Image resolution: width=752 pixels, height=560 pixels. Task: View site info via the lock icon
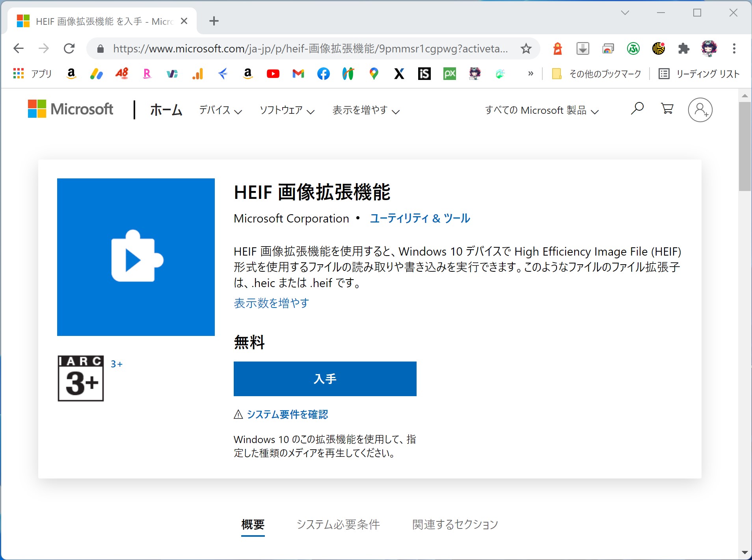click(101, 49)
